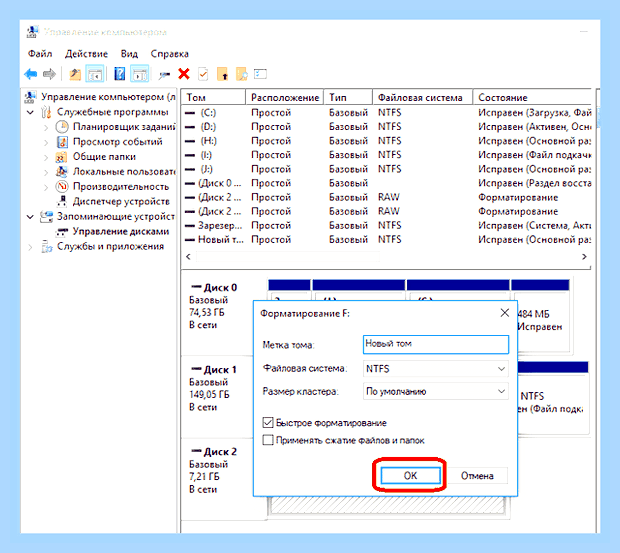The height and width of the screenshot is (553, 620).
Task: Expand the Локальные пользователи node
Action: pyautogui.click(x=46, y=172)
